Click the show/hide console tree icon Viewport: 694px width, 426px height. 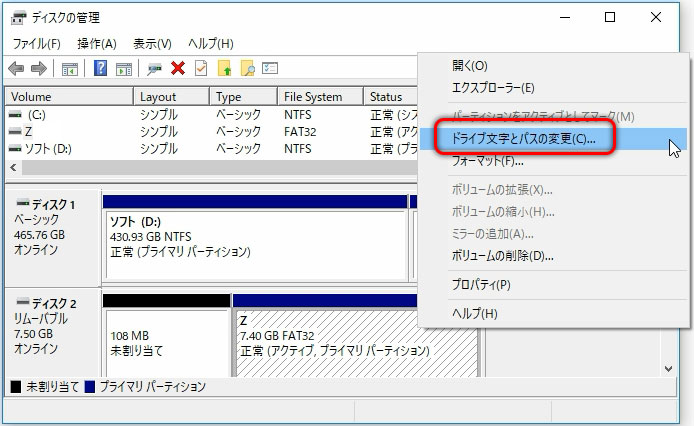pos(70,69)
